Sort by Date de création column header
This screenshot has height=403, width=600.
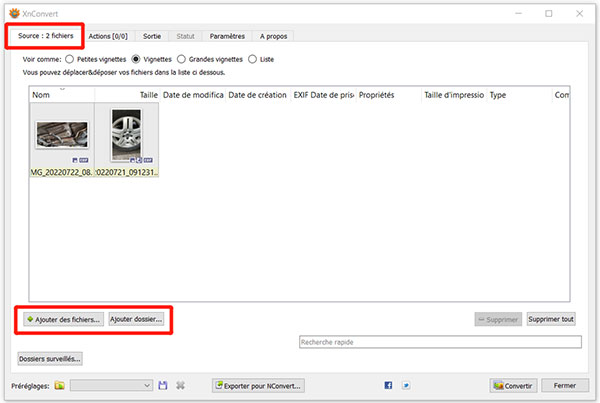(258, 95)
